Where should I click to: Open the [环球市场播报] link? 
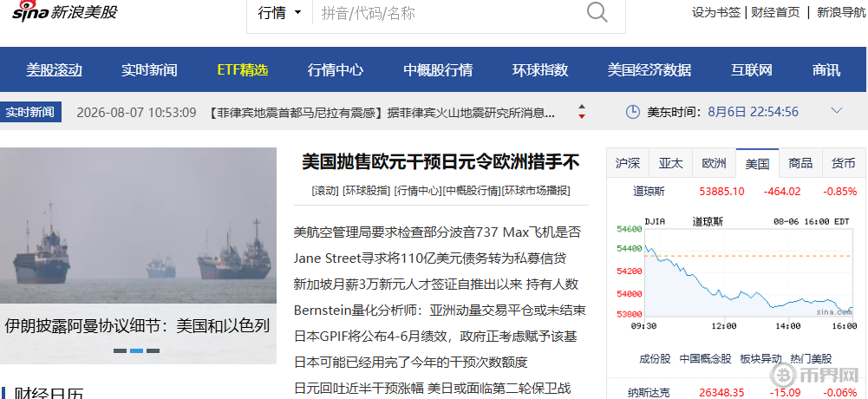(536, 191)
